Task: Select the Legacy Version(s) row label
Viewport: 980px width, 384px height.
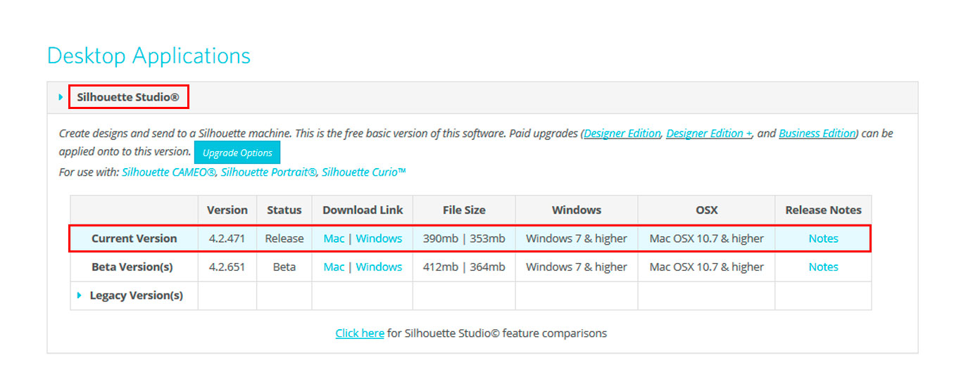Action: click(136, 295)
